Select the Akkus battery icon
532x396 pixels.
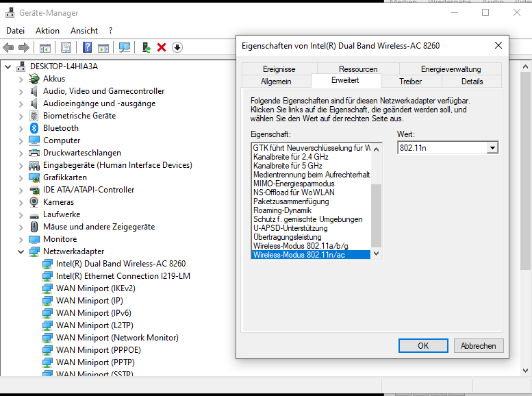click(34, 79)
